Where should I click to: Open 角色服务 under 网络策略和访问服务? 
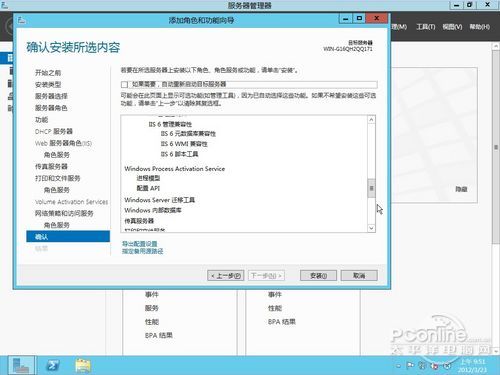pos(57,225)
